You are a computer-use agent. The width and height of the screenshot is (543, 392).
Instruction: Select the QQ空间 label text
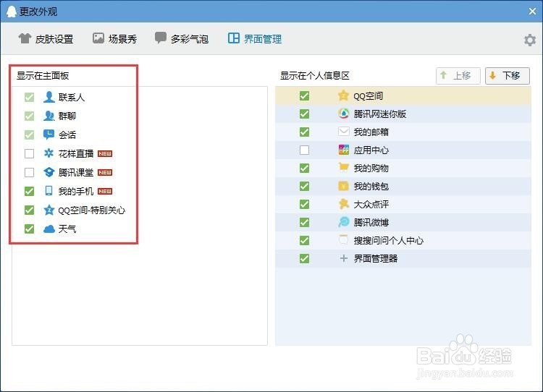tap(369, 96)
